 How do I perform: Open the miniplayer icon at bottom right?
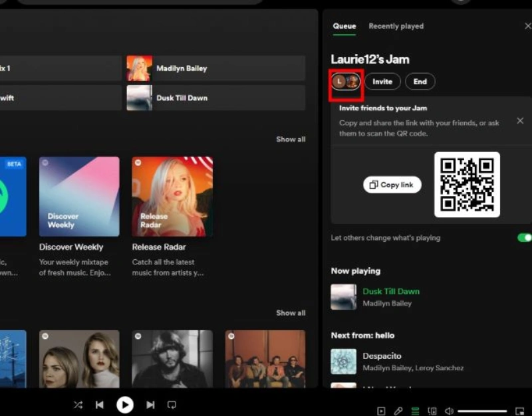coord(519,411)
